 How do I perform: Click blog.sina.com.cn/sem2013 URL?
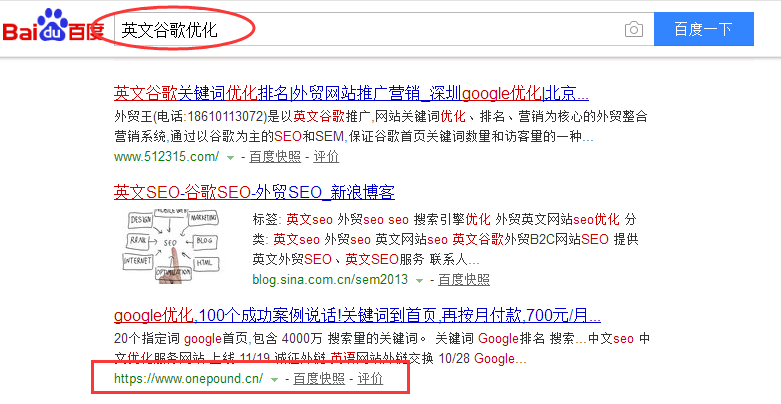click(330, 279)
